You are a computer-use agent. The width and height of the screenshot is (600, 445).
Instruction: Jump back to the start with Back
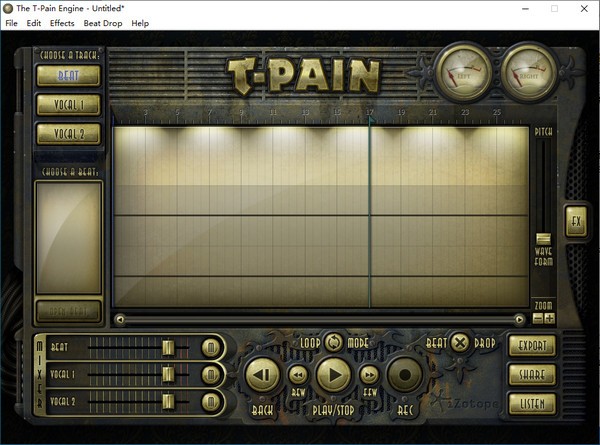(262, 375)
